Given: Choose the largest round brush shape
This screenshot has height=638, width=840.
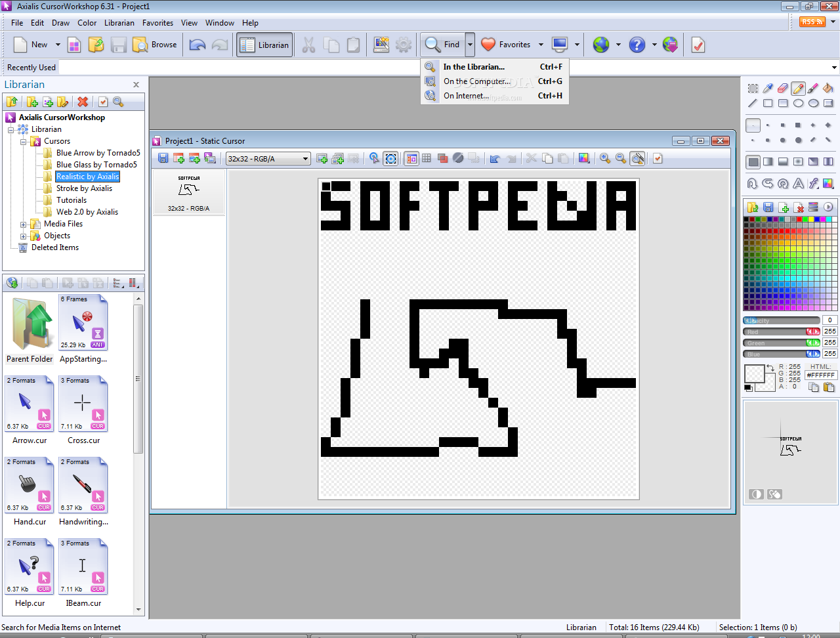Looking at the screenshot, I should 798,140.
